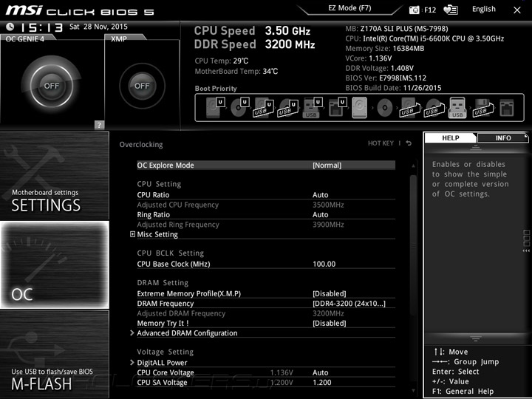532x399 pixels.
Task: Select the UEFI USB key boot icon
Action: click(312, 108)
